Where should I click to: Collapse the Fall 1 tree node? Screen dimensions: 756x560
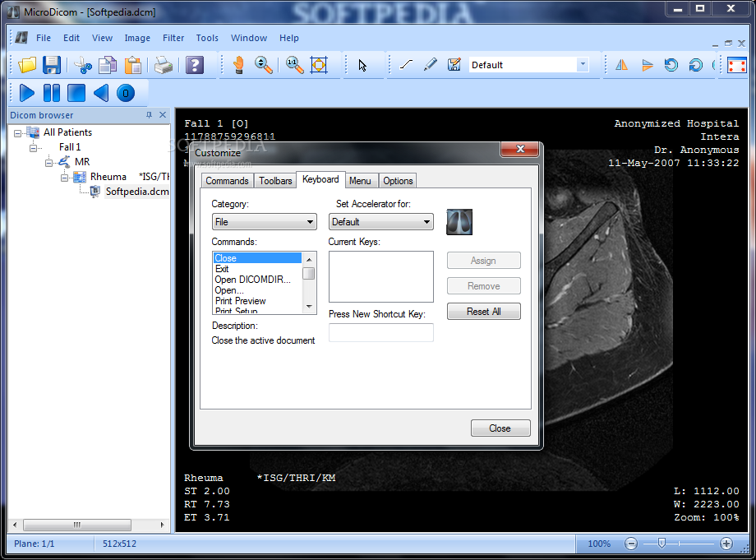pyautogui.click(x=33, y=148)
